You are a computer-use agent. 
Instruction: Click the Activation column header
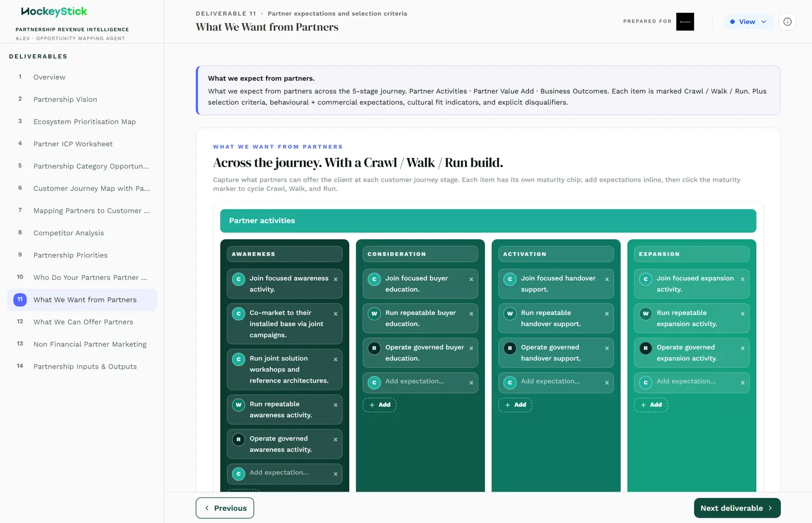[556, 254]
